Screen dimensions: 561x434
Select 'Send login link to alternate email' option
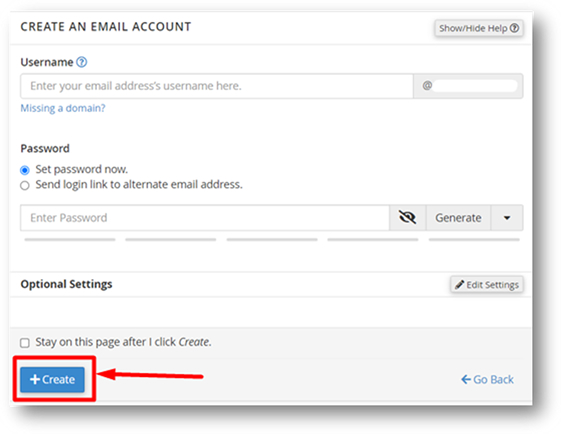(25, 185)
